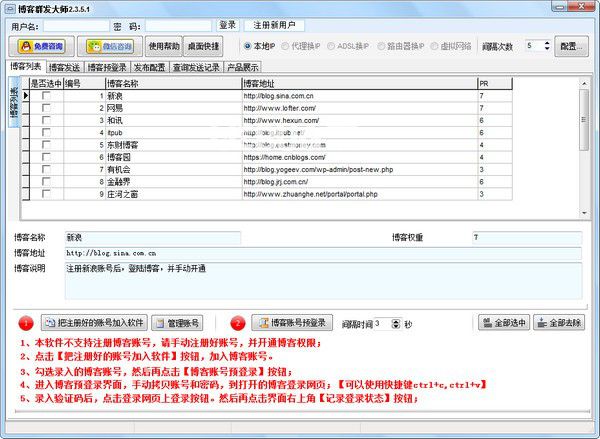The image size is (600, 439).
Task: Select the 庄河之窗 name cell
Action: 173,194
